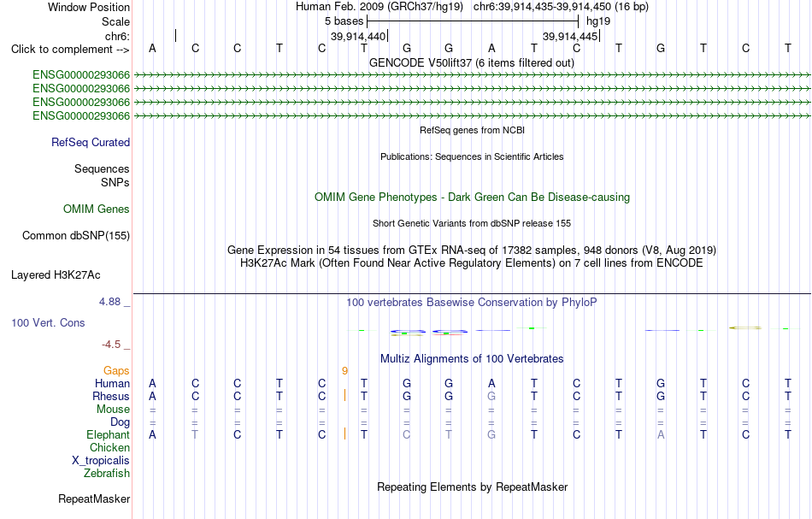Click the OMIM Genes track label
The image size is (812, 519).
[97, 209]
